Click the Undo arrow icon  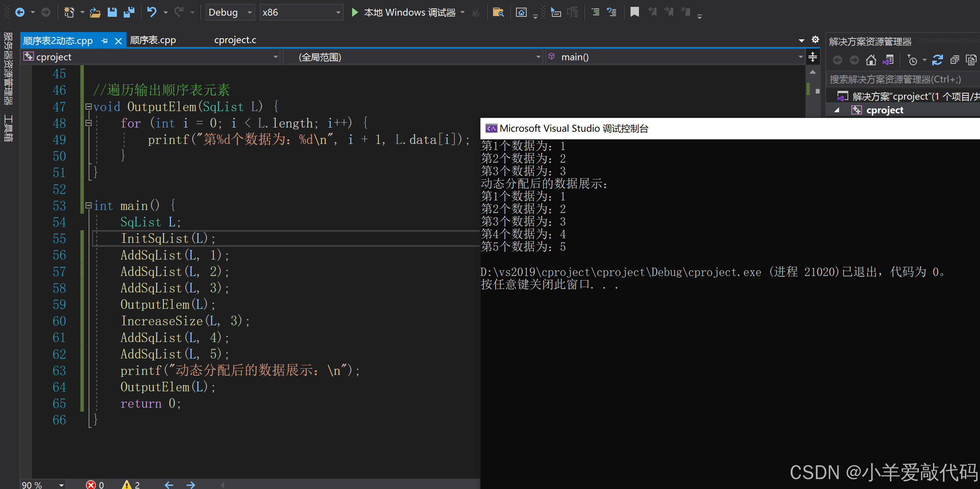tap(152, 12)
